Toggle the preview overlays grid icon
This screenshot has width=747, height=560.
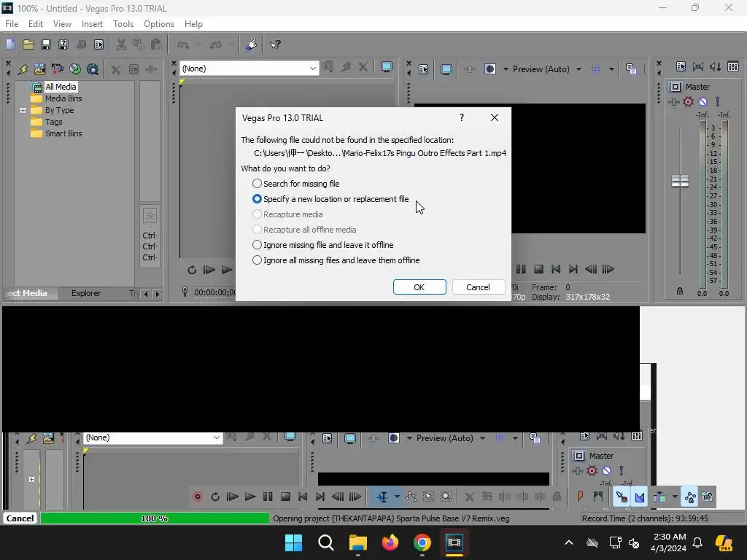coord(595,69)
